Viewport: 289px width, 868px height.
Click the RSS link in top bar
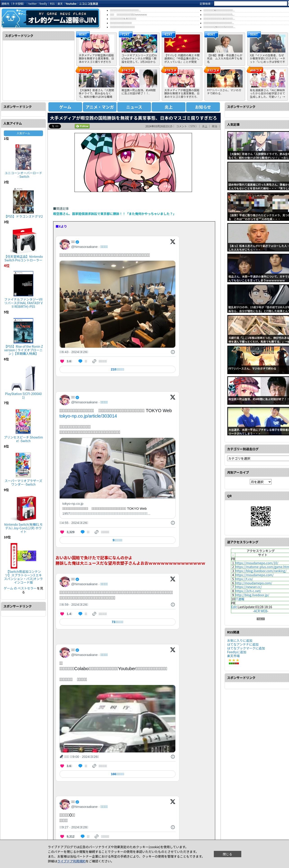[52, 4]
